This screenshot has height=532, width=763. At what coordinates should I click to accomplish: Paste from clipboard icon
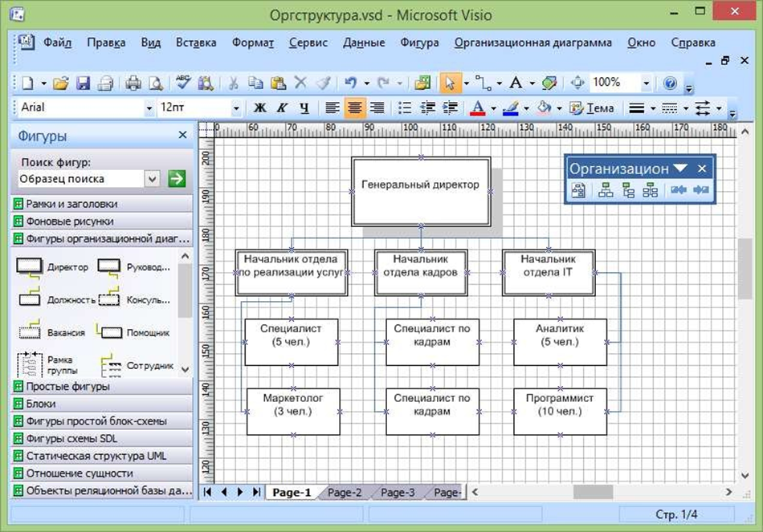coord(278,83)
